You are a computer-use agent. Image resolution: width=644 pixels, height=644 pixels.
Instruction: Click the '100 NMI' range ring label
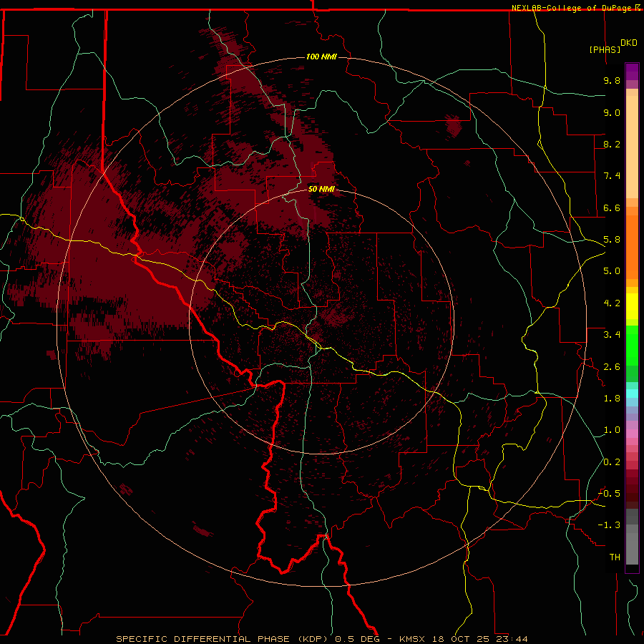tap(321, 57)
